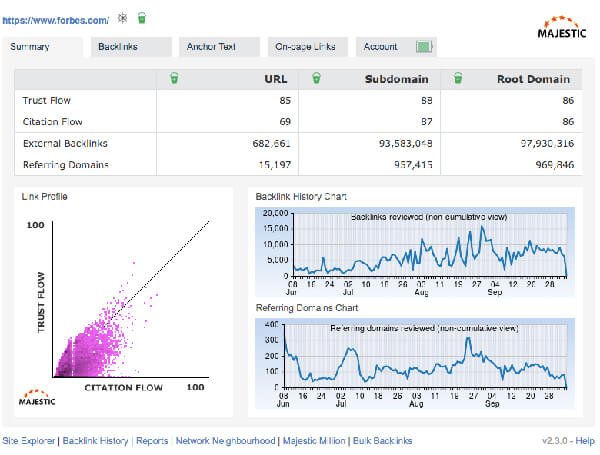The width and height of the screenshot is (600, 455).
Task: Open the Reports footer link
Action: tap(152, 441)
